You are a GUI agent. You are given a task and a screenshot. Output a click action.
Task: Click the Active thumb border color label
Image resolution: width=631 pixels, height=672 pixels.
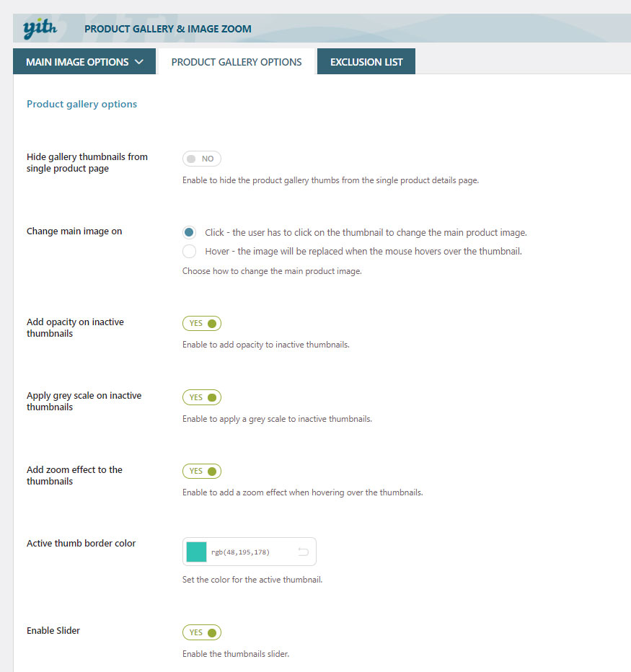pyautogui.click(x=81, y=543)
